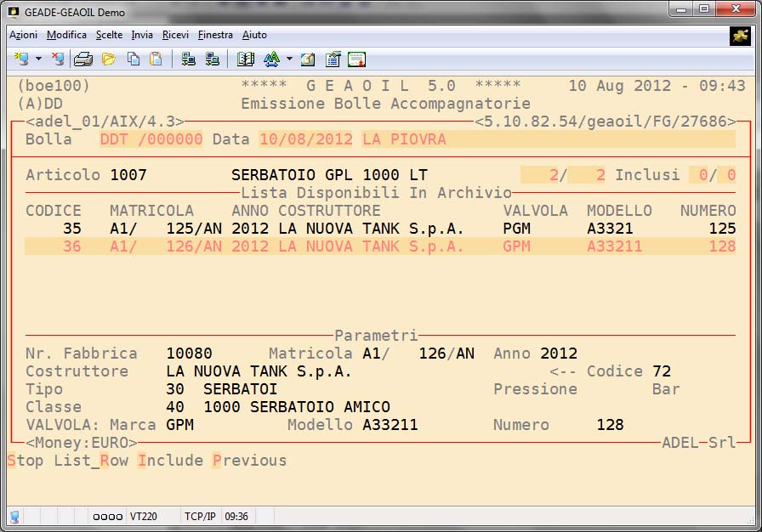Click the new connection toolbar icon
Viewport: 762px width, 532px height.
coord(20,59)
